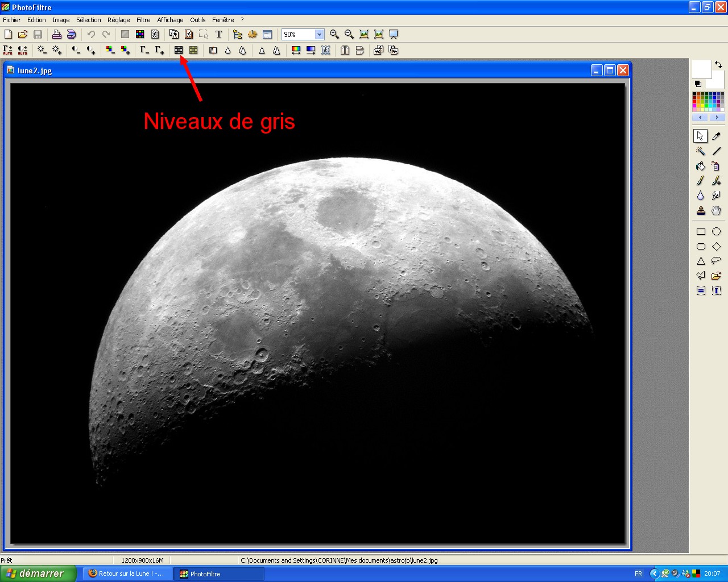Click the foreground color swatch

click(x=701, y=69)
